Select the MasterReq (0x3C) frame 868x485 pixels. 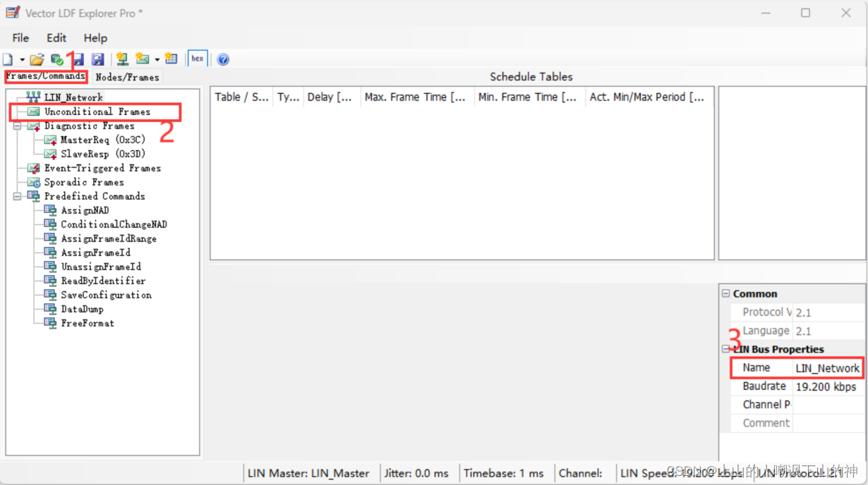point(103,140)
